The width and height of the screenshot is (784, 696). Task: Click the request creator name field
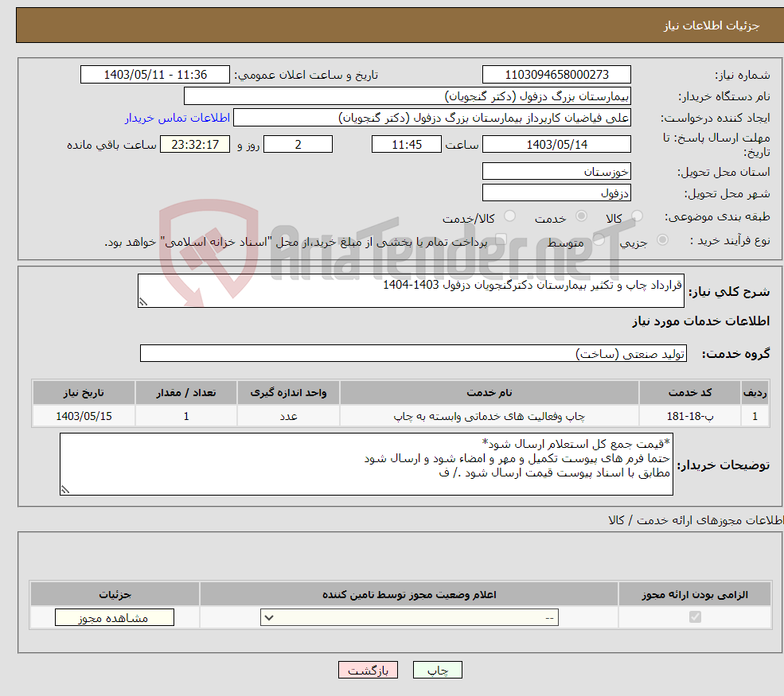(432, 118)
